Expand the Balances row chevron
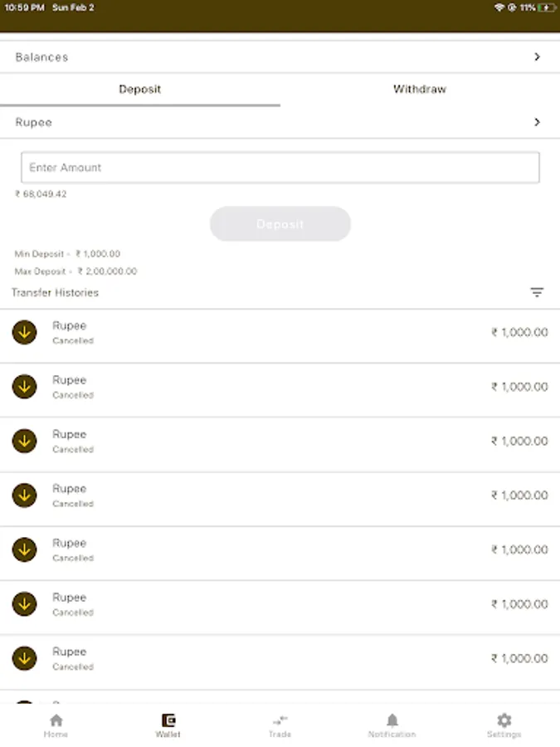Image resolution: width=560 pixels, height=747 pixels. pos(537,57)
